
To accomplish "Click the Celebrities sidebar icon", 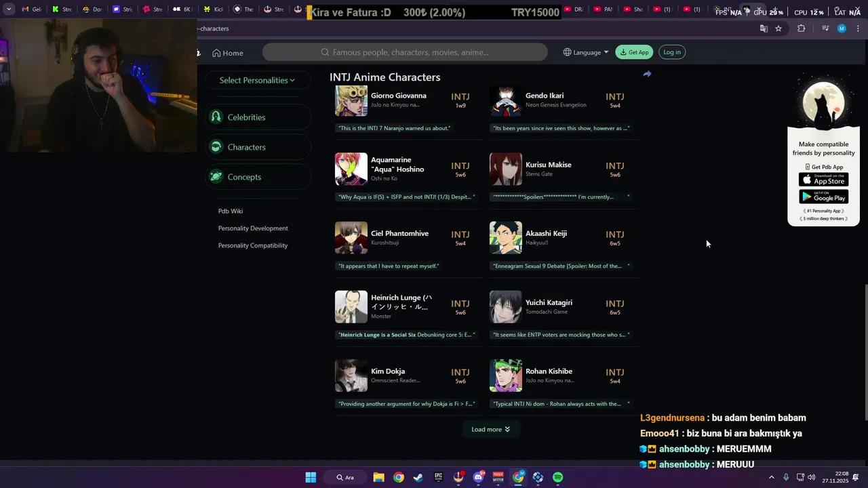I will 216,117.
